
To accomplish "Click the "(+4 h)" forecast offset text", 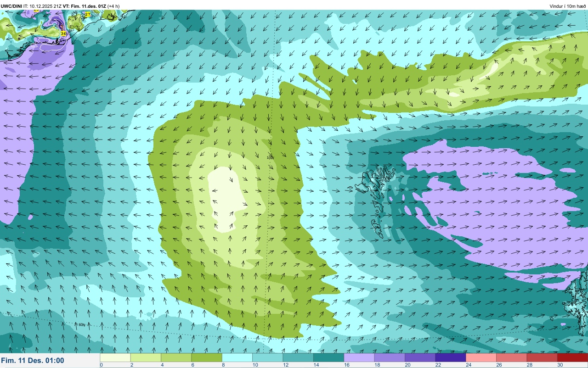I will [113, 6].
